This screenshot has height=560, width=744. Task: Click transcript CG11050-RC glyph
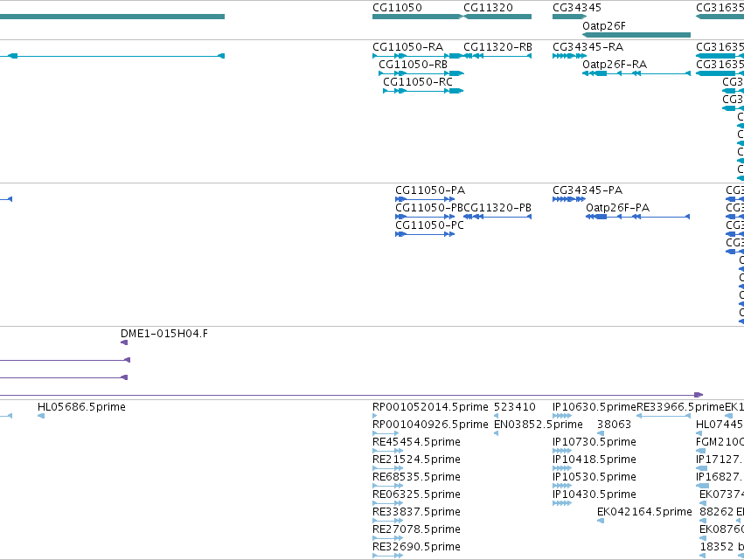[423, 91]
